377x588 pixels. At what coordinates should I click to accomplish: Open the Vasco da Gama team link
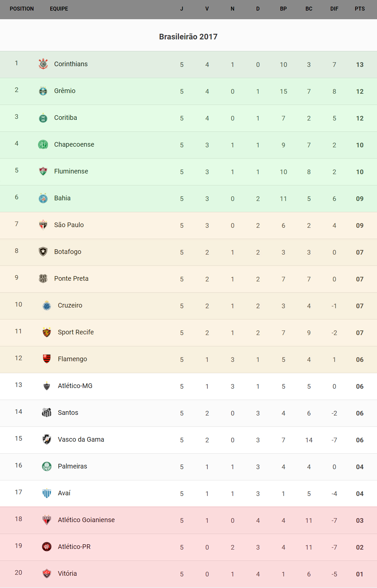pos(81,439)
